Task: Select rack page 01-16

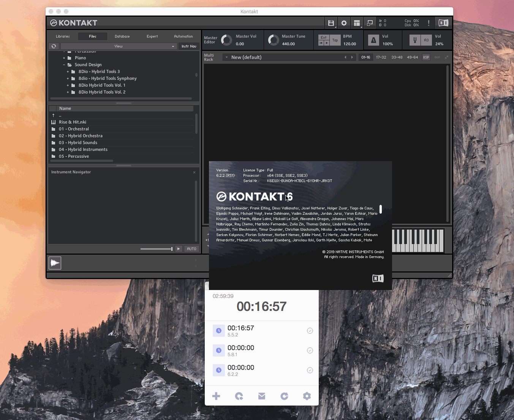Action: pyautogui.click(x=366, y=57)
